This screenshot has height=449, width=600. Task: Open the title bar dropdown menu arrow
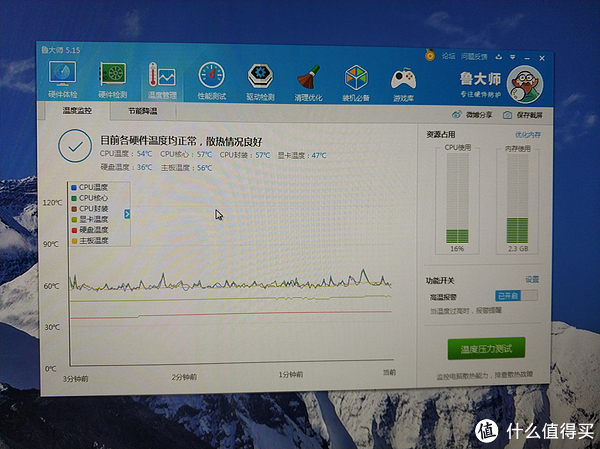(513, 57)
